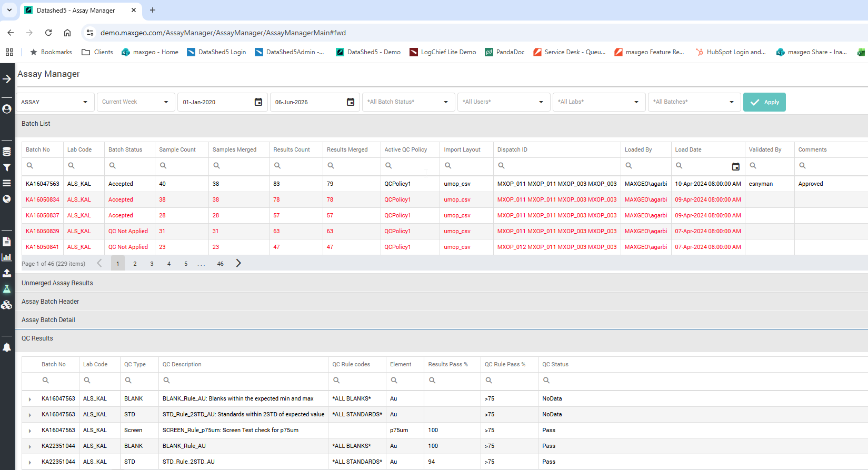Close the Assay Manager browser tab
This screenshot has width=868, height=470.
[134, 10]
